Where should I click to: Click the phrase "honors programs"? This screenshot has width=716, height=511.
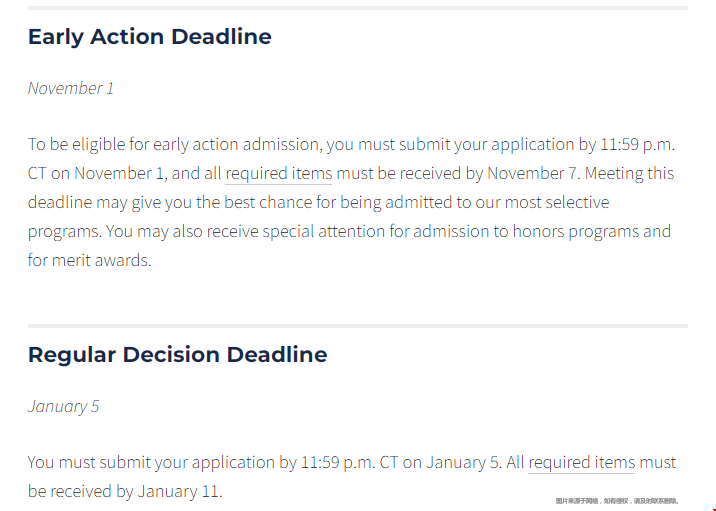[x=584, y=231]
